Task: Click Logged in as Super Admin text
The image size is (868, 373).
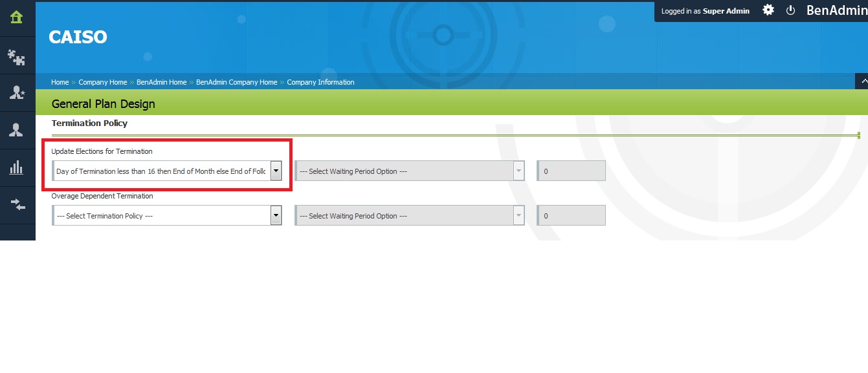Action: tap(706, 11)
